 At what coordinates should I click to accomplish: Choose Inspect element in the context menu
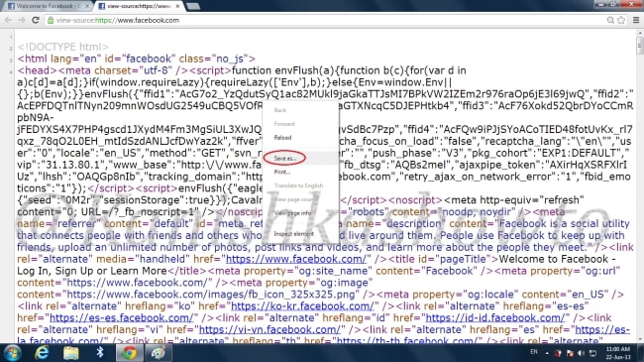tap(293, 234)
